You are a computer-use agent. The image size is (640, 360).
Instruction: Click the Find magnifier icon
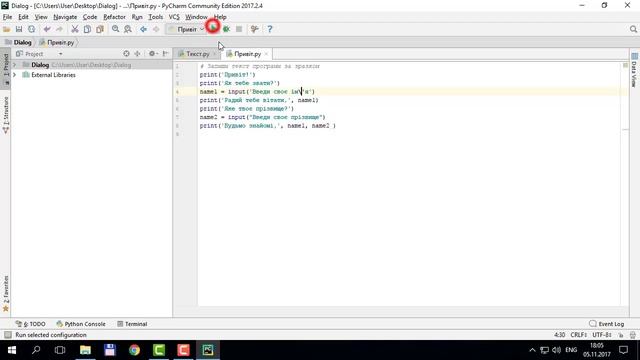[116, 29]
